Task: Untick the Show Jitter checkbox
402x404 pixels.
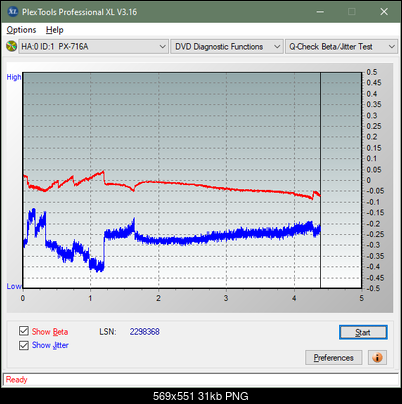Action: 24,345
